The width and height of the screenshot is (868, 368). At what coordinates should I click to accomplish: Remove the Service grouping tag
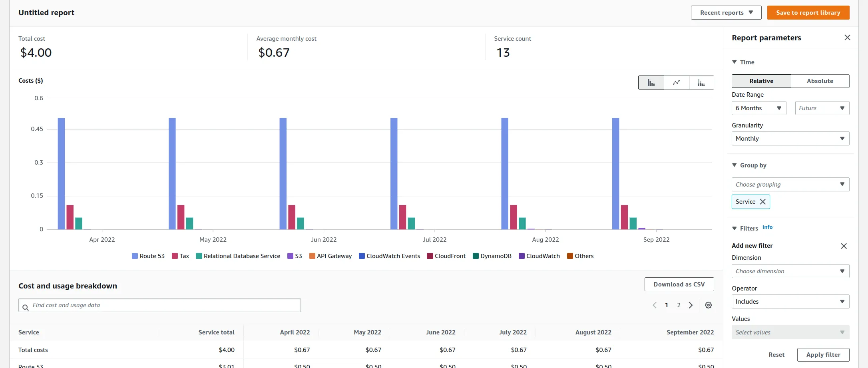point(762,202)
